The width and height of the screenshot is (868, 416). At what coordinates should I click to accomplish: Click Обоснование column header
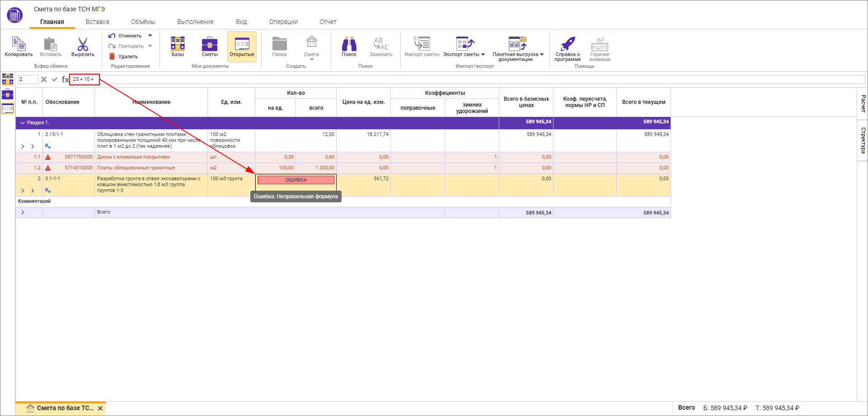click(x=69, y=102)
